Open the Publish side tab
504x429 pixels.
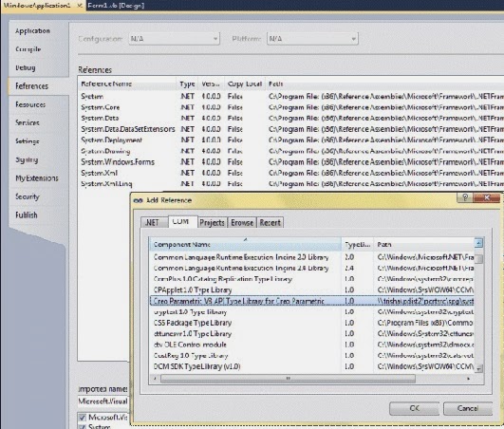tap(27, 215)
